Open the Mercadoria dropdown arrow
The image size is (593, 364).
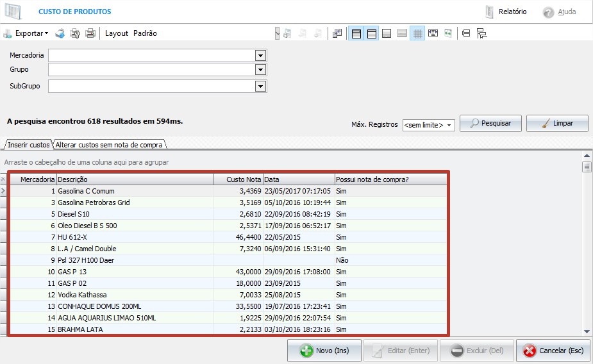(260, 56)
